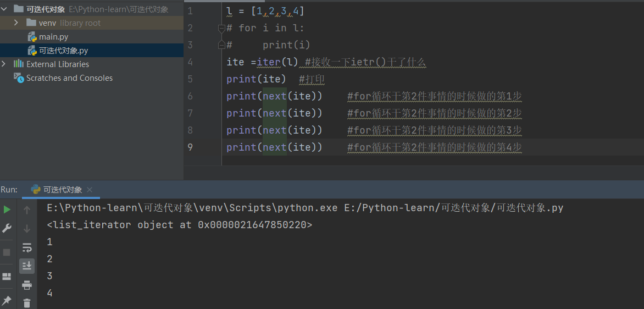Click Up the Stack Trace arrow
The height and width of the screenshot is (309, 644).
(x=26, y=209)
